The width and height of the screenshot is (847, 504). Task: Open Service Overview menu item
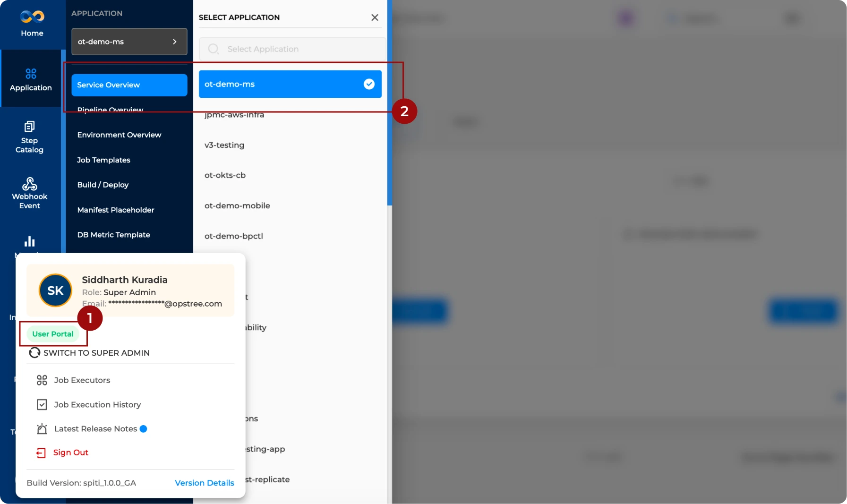[129, 85]
